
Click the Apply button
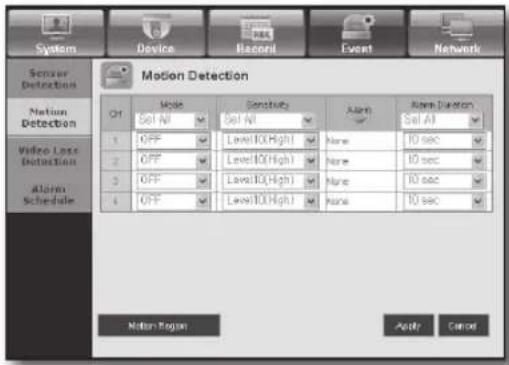tap(408, 325)
